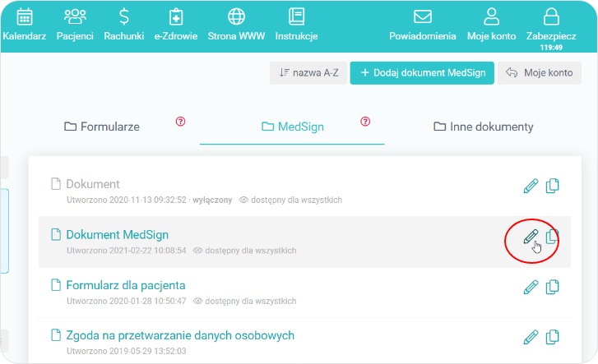Edit Formularz dla pacjenta with pencil
The image size is (598, 364).
tap(531, 287)
